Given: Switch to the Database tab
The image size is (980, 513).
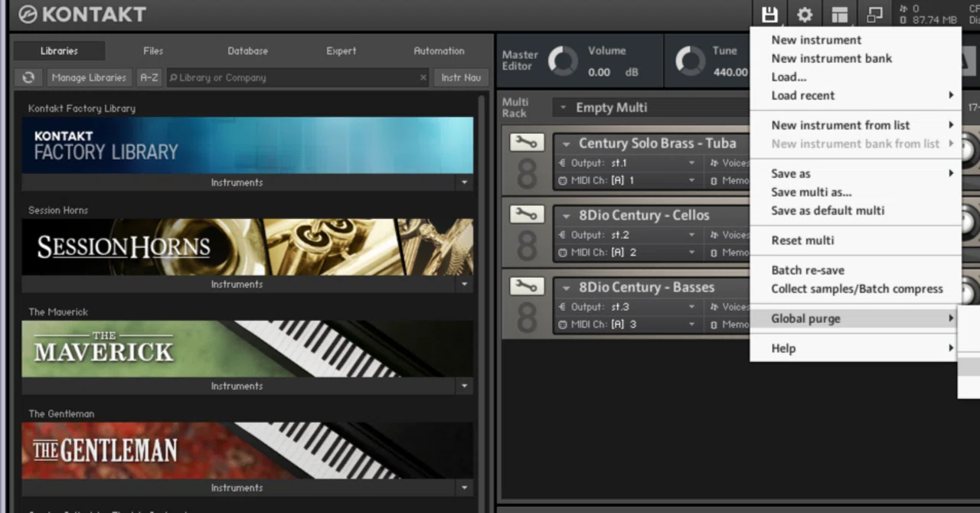Looking at the screenshot, I should (x=247, y=51).
